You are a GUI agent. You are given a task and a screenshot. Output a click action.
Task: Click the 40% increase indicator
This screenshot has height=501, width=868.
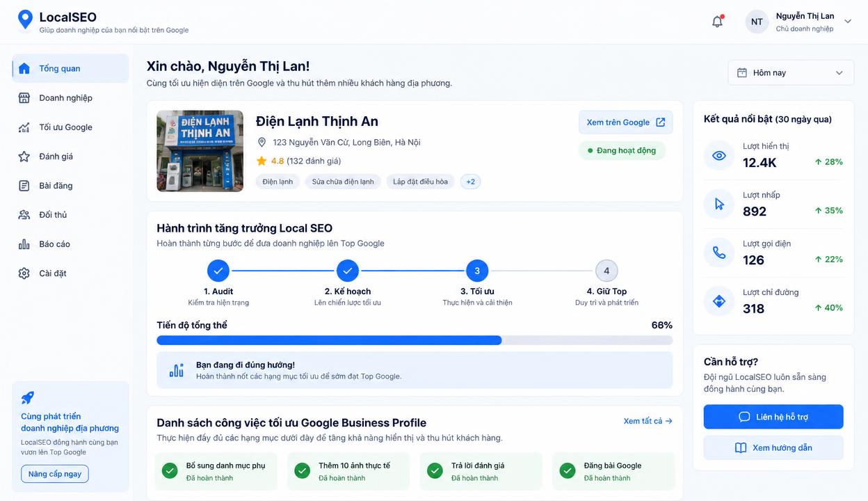829,308
